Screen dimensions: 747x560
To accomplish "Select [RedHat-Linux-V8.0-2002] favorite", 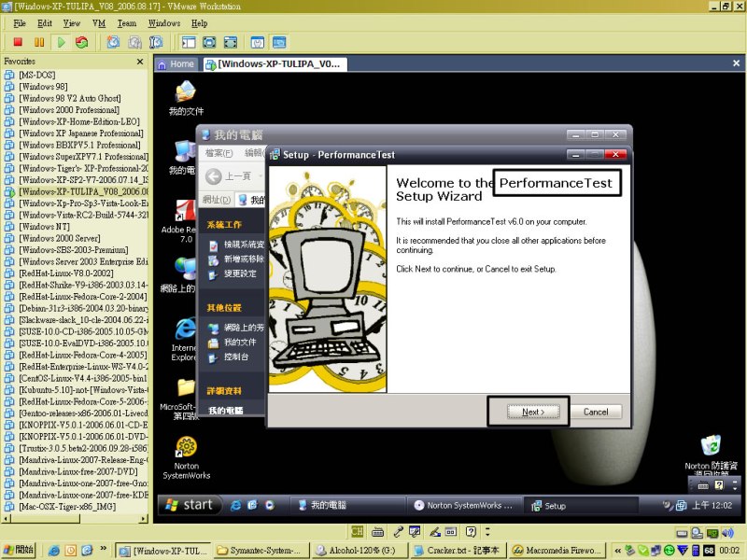I will click(65, 273).
